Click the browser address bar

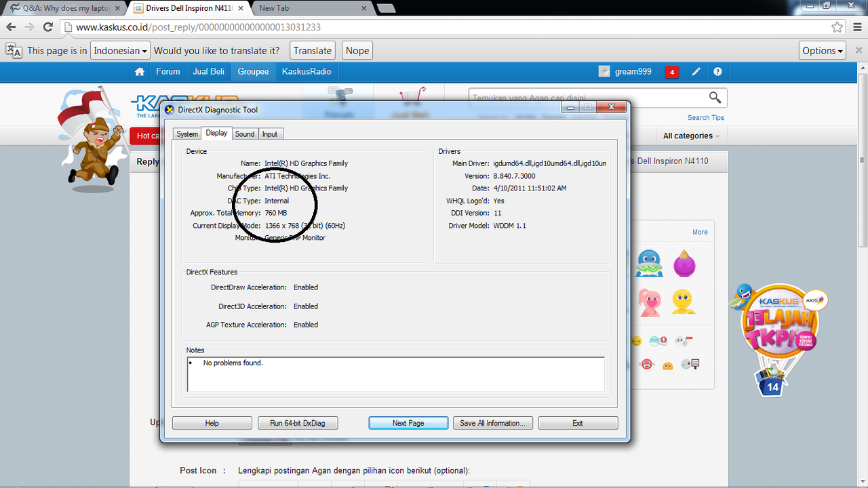coord(448,27)
